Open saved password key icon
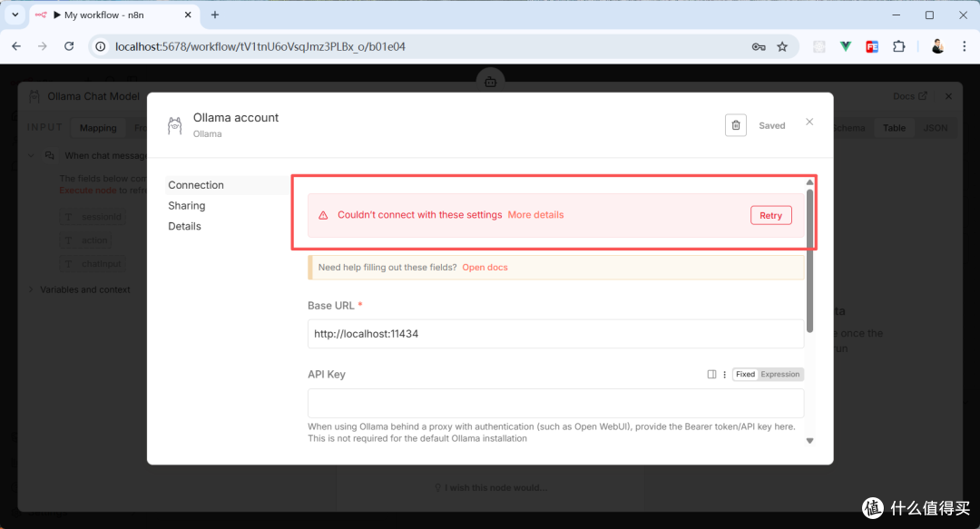Screen dimensions: 980x529 point(759,47)
